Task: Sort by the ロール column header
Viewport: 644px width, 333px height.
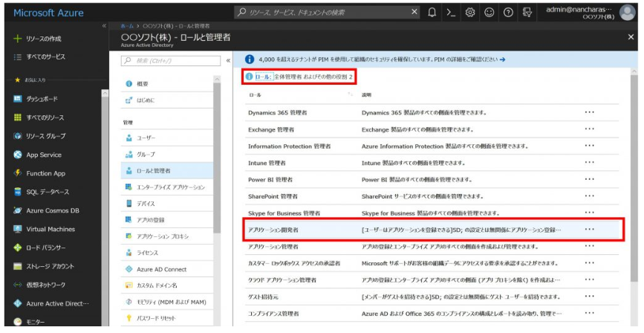Action: coord(255,95)
